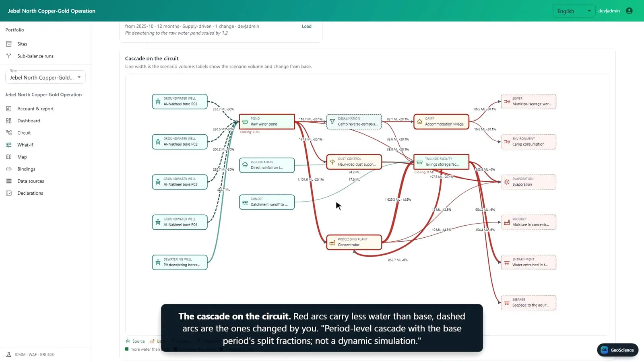Click the Tailings storage facility node
This screenshot has height=362, width=644.
tap(441, 162)
